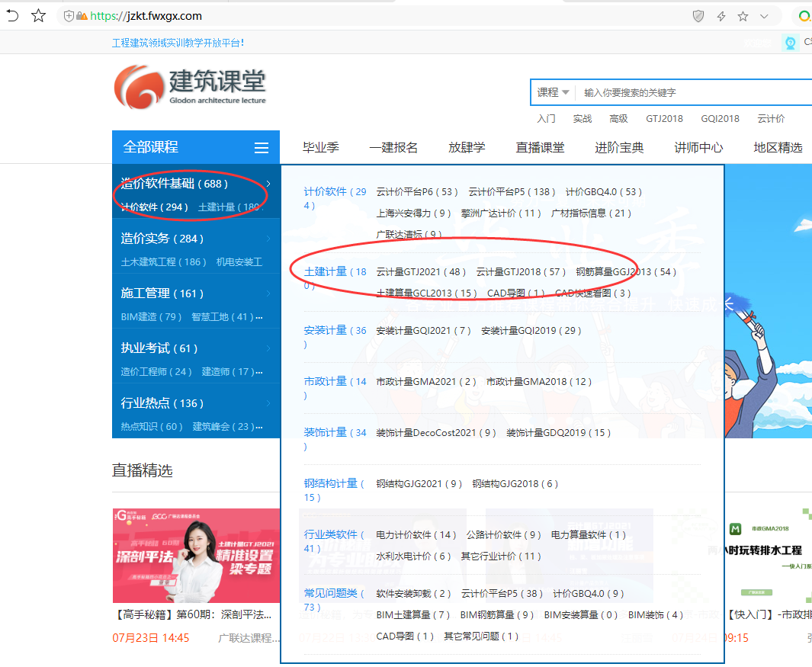This screenshot has height=667, width=812.
Task: Click 工程建筑领域实训教学开放平台 link
Action: (x=178, y=43)
